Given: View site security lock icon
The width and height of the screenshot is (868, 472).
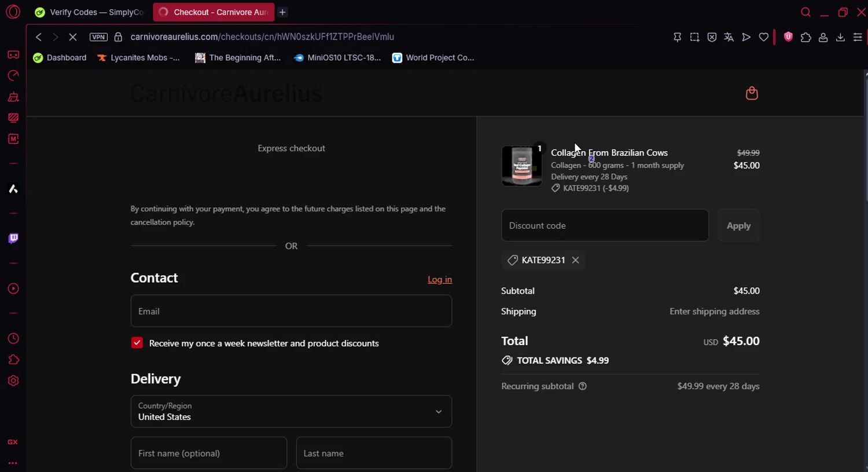Looking at the screenshot, I should 118,37.
